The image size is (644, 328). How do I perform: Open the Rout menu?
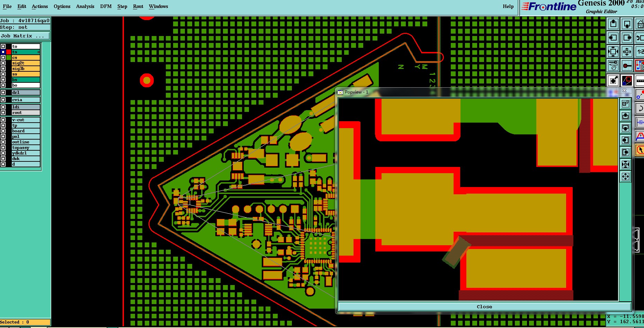[138, 6]
